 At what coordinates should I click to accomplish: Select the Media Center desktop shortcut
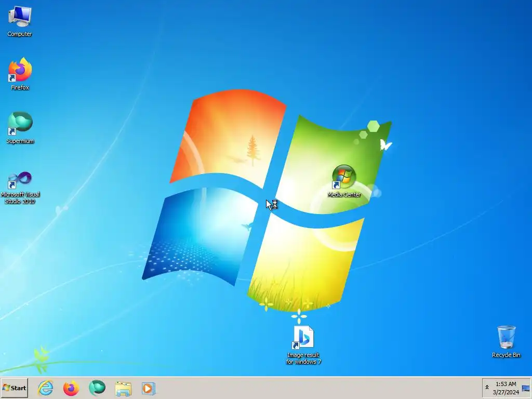(x=344, y=181)
